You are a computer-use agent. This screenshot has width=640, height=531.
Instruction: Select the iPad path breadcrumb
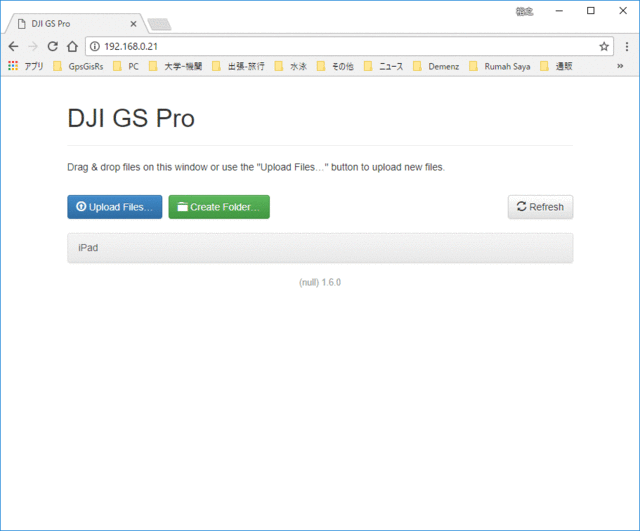pos(88,248)
